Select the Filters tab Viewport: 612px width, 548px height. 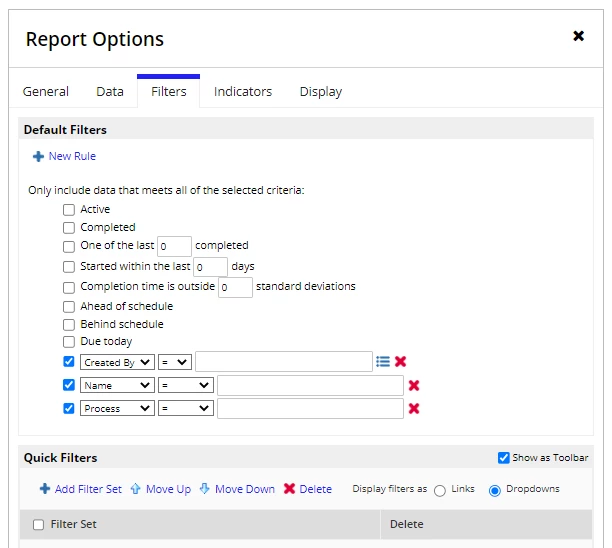pyautogui.click(x=169, y=91)
